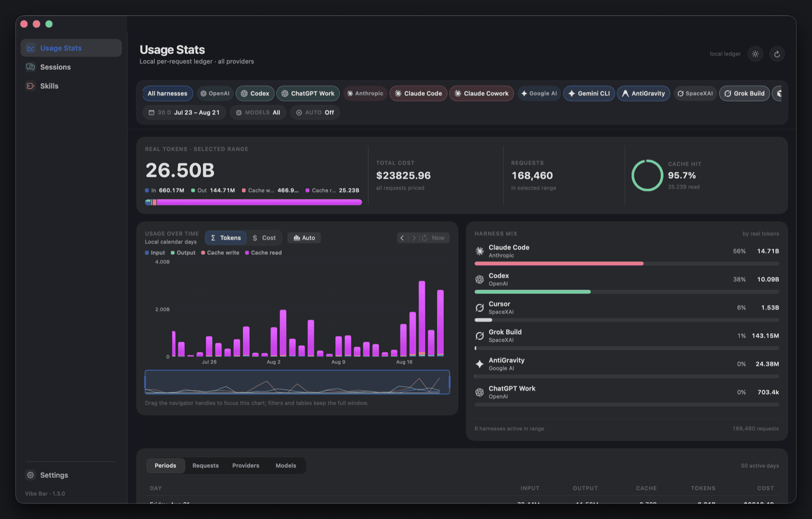Click the Sessions chat bubble icon
This screenshot has height=519, width=812.
[x=30, y=67]
